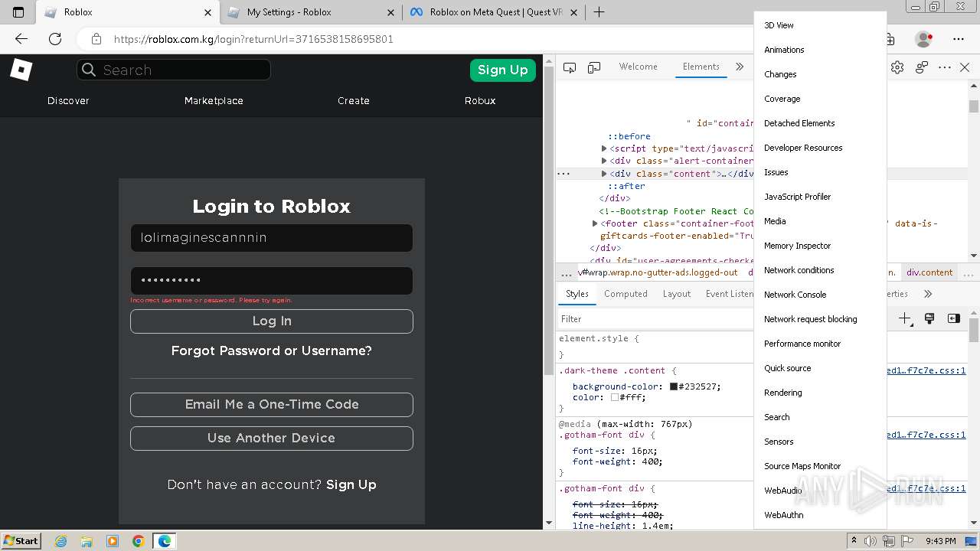Open Sensors from the tools menu
The image size is (980, 551).
tap(820, 442)
